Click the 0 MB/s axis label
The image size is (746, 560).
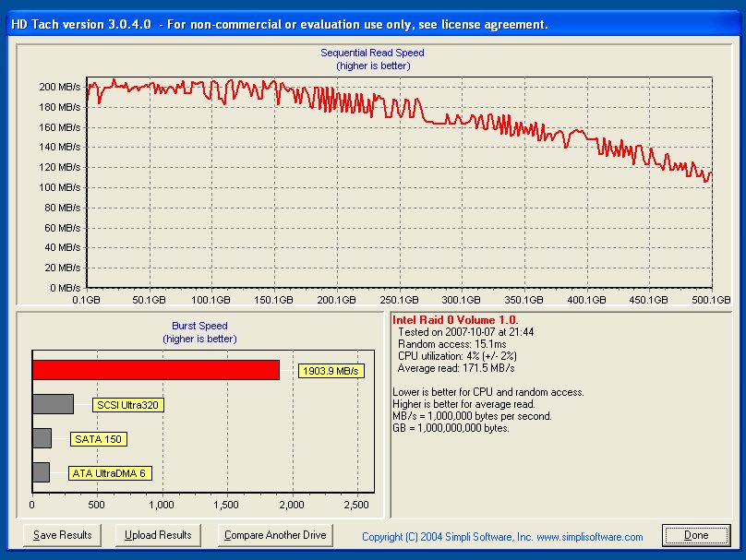[66, 288]
